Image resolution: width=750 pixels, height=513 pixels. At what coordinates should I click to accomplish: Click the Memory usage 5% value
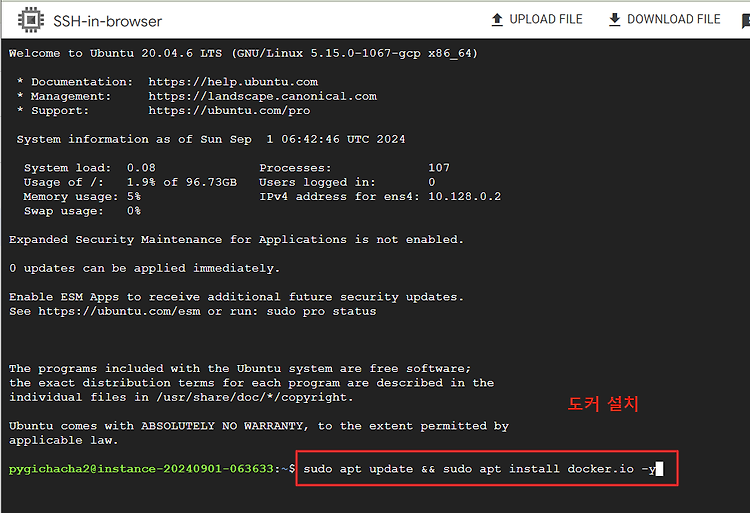(134, 196)
